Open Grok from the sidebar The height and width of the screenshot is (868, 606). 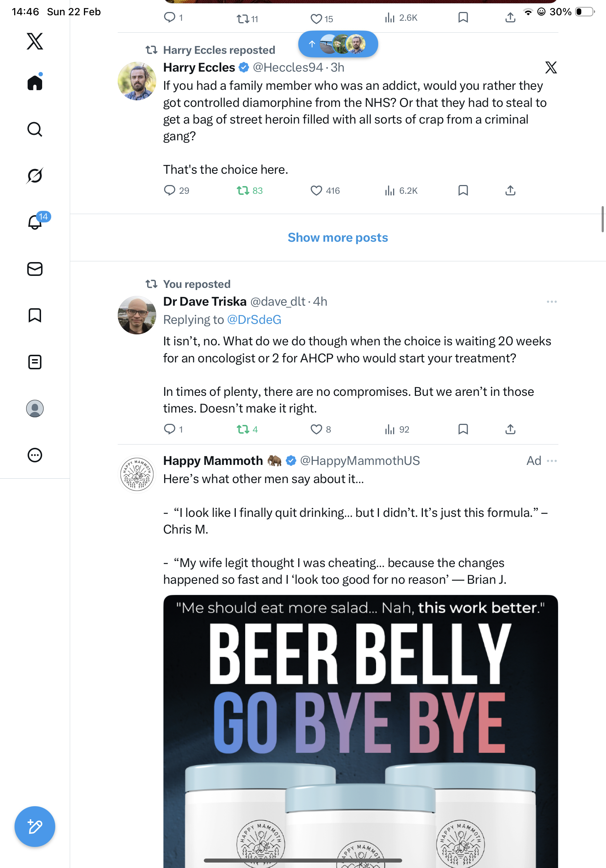[35, 176]
